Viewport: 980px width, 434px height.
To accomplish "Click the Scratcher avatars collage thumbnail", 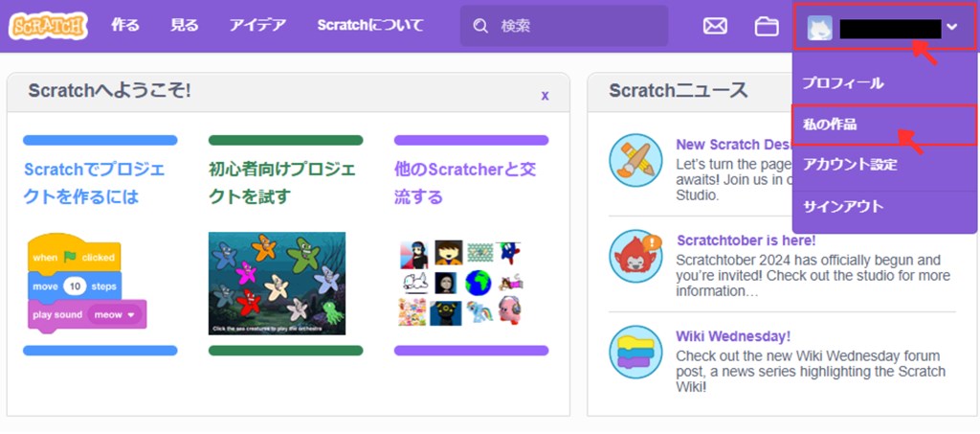I will coord(461,284).
